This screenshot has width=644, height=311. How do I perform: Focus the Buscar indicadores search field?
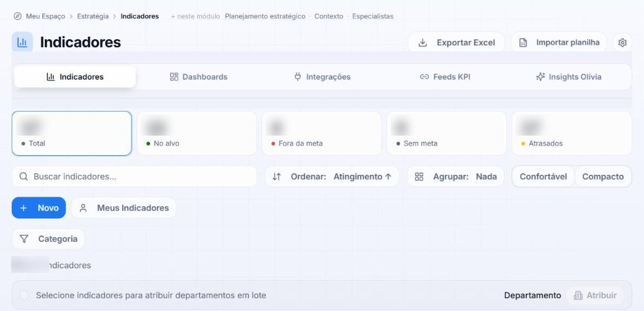coord(134,177)
